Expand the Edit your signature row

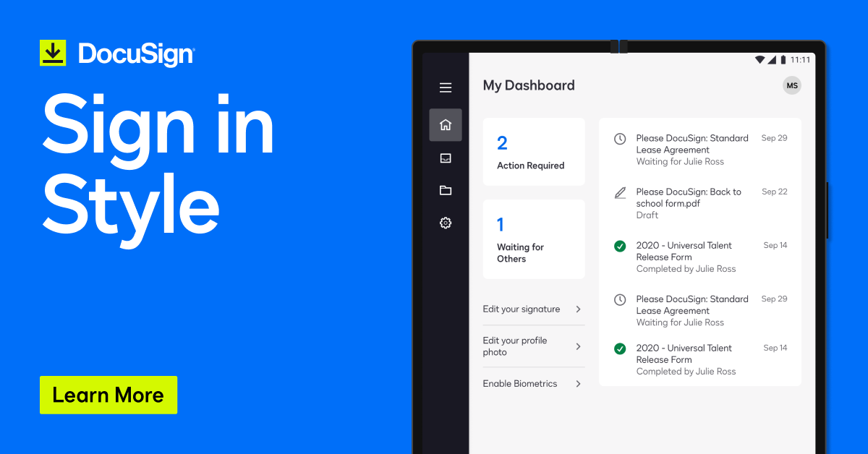pos(533,309)
